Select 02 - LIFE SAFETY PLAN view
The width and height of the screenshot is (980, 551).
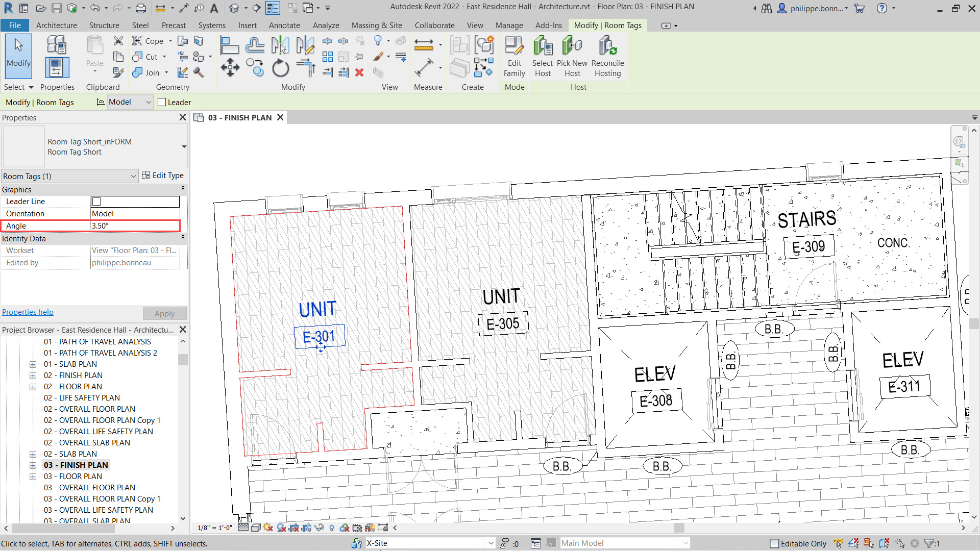(82, 398)
